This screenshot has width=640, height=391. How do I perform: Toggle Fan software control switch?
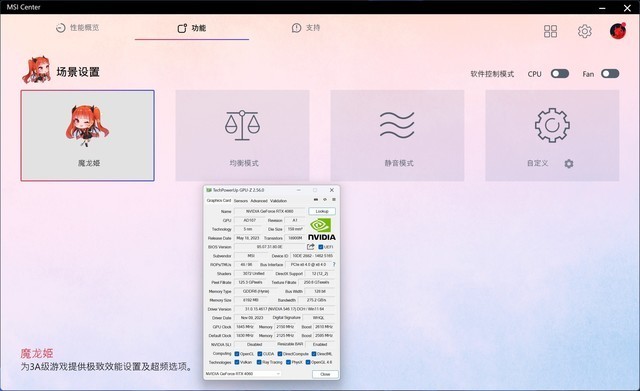[x=610, y=73]
